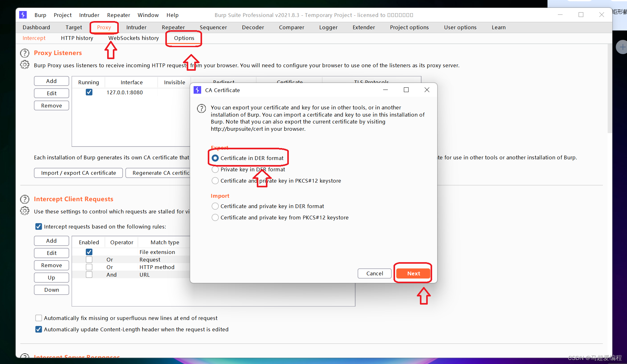Screen dimensions: 627x364
Task: Click Import / export CA certificate button
Action: tap(79, 173)
